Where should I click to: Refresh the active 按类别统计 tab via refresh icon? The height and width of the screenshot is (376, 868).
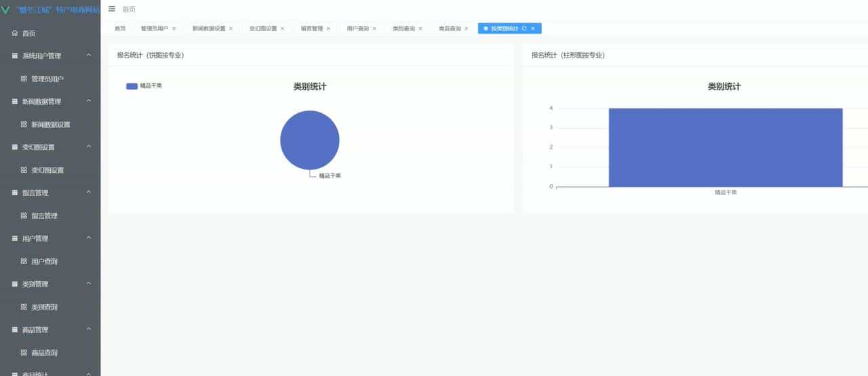click(524, 28)
